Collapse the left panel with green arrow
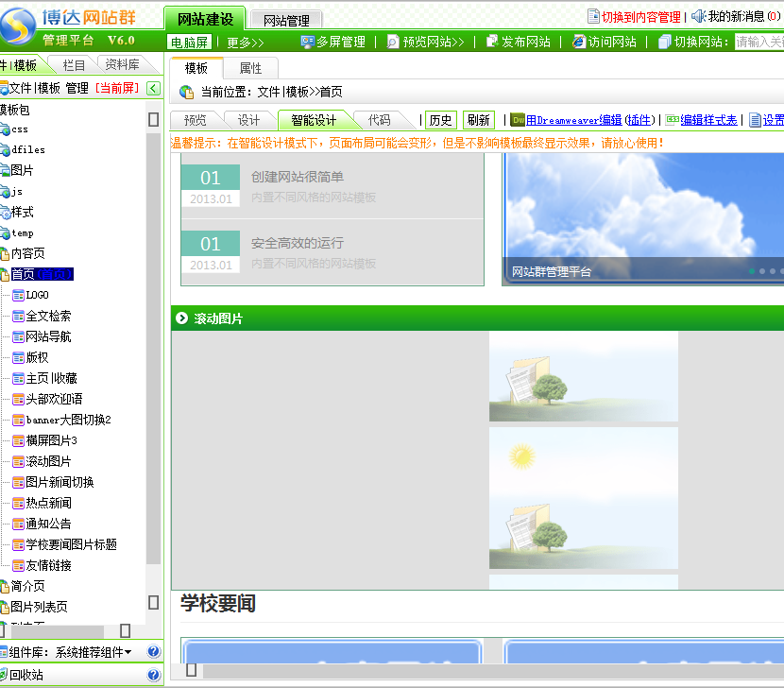This screenshot has width=784, height=688. click(154, 88)
